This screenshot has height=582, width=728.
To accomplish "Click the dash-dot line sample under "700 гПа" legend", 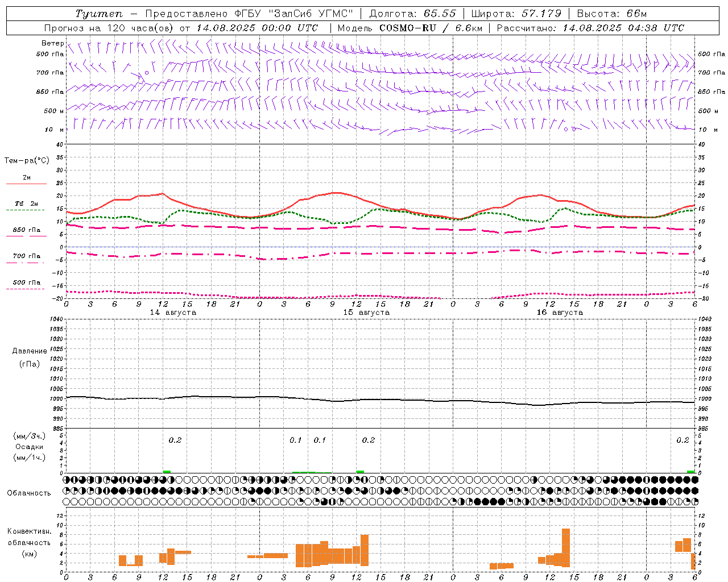I will pyautogui.click(x=25, y=263).
